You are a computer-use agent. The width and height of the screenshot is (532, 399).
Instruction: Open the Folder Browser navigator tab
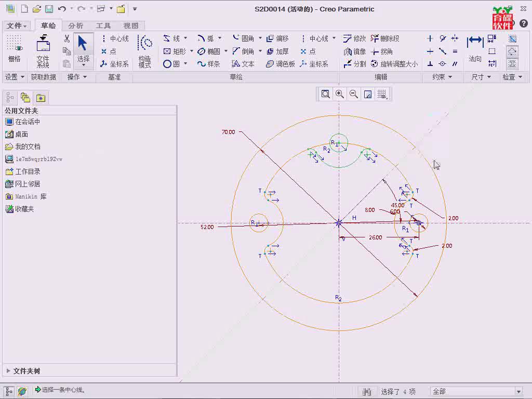coord(25,98)
